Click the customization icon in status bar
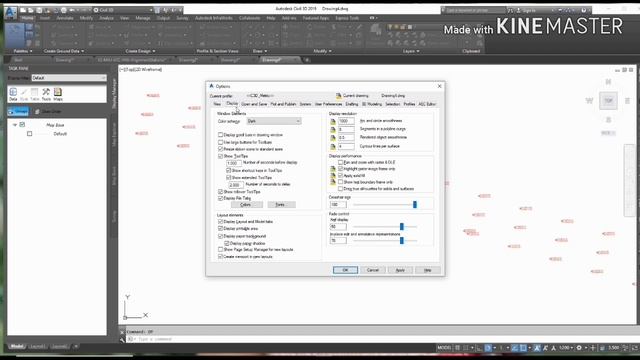Viewport: 640px width, 360px height. [635, 348]
